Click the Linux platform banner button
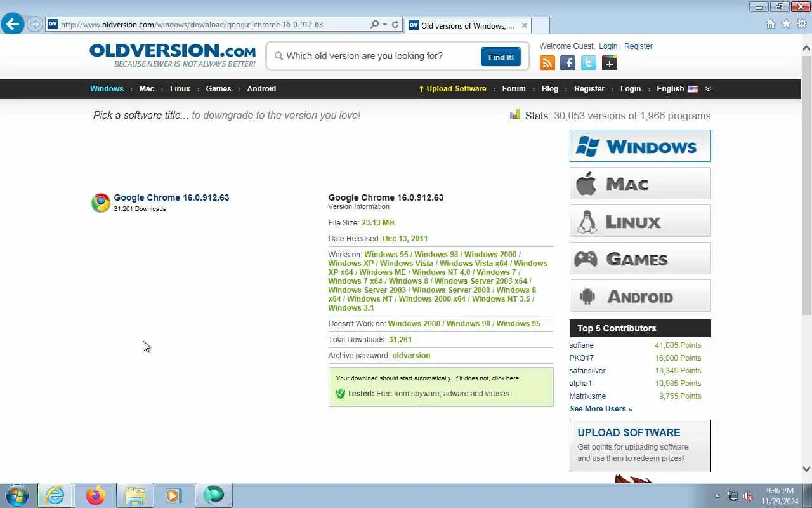The image size is (812, 508). click(640, 221)
